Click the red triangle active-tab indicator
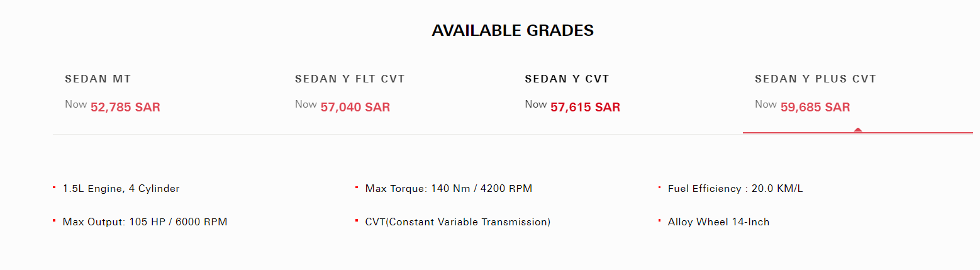980x270 pixels. click(858, 130)
